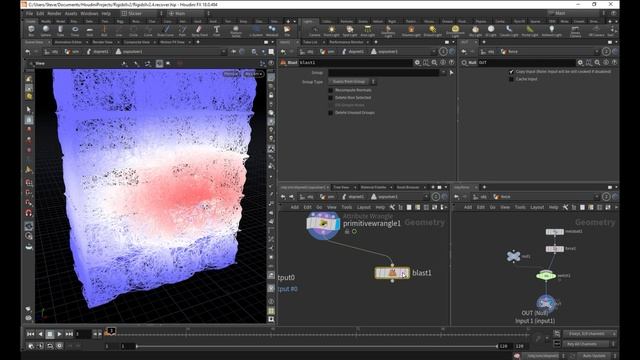Click the help icon in Null parameters

[x=614, y=62]
